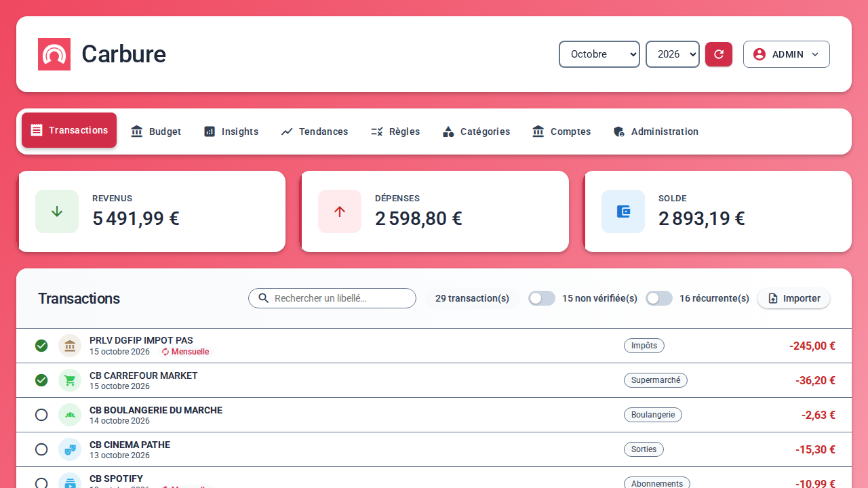
Task: Click the Solde 2 893,19 € amount
Action: click(x=702, y=219)
